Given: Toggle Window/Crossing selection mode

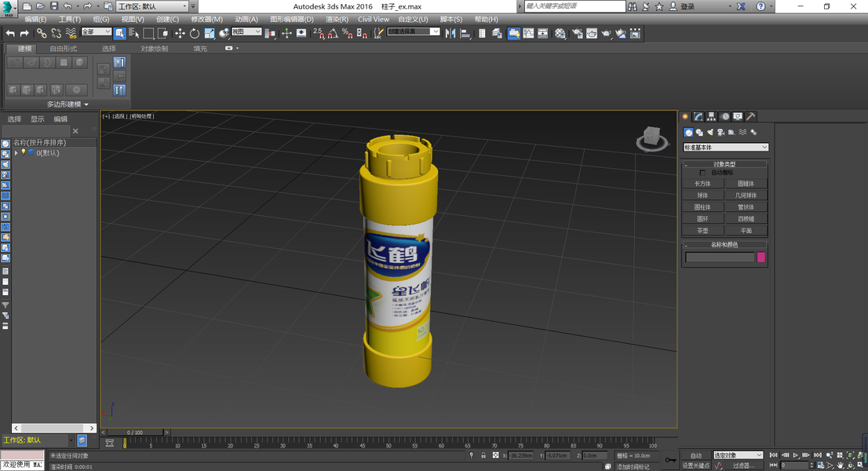Looking at the screenshot, I should pyautogui.click(x=162, y=33).
